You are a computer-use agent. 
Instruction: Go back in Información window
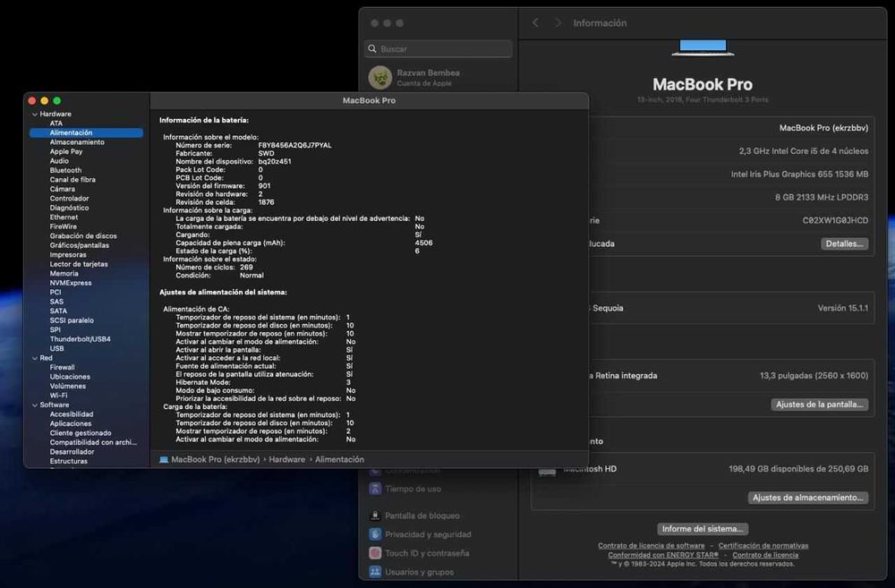click(x=535, y=23)
